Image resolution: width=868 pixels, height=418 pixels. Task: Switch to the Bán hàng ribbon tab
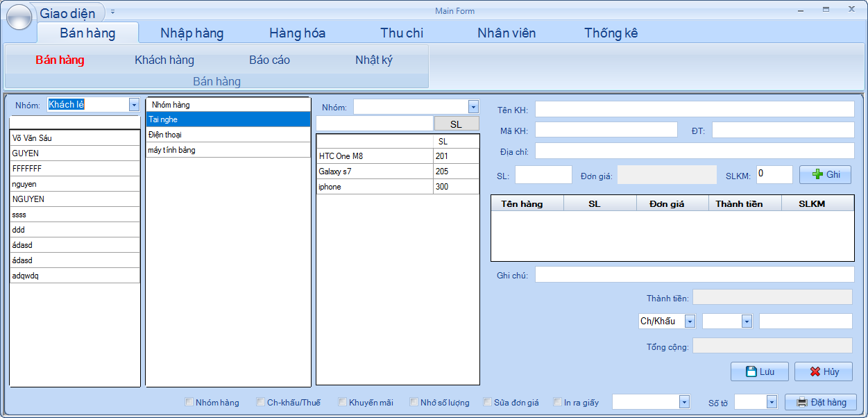(x=87, y=33)
